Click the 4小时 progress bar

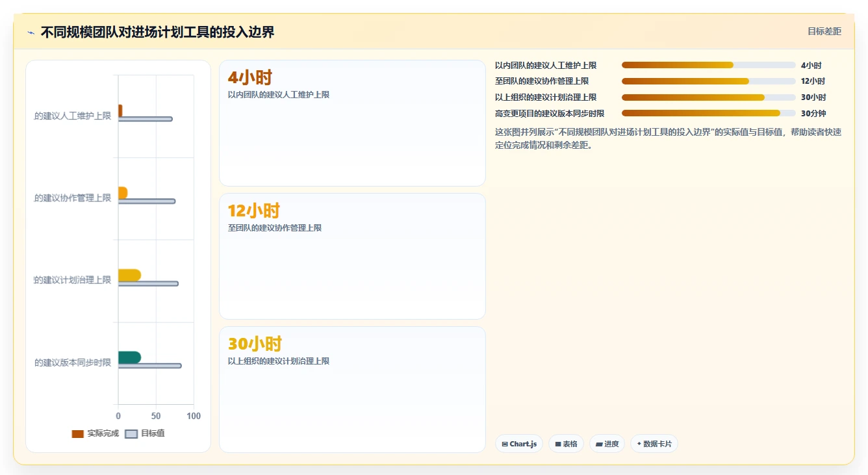point(709,65)
